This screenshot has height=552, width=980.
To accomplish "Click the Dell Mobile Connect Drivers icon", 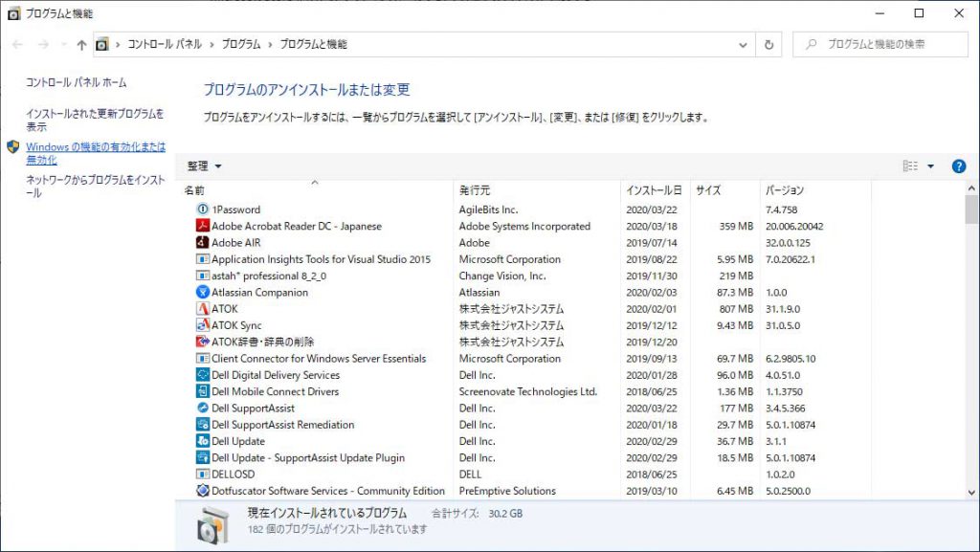I will pos(203,391).
